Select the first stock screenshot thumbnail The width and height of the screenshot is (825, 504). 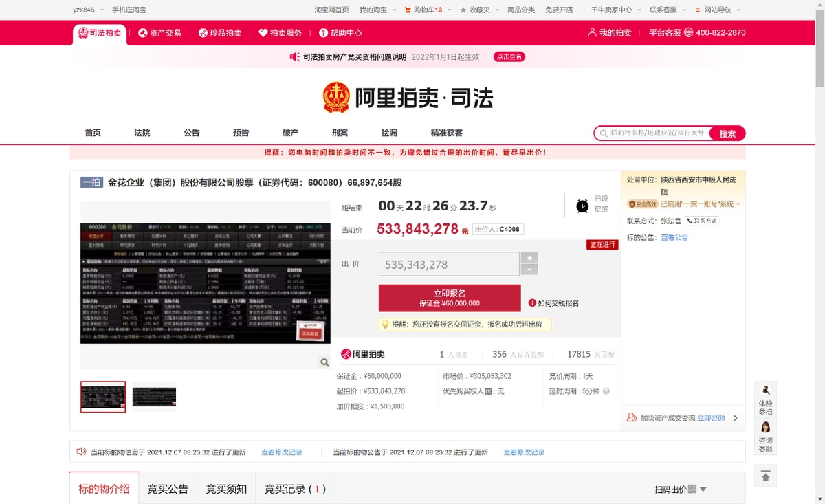pos(103,397)
